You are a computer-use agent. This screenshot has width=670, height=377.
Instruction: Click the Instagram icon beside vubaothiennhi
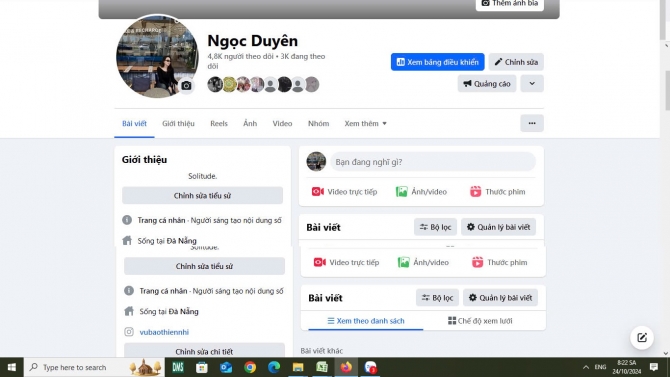coord(129,332)
